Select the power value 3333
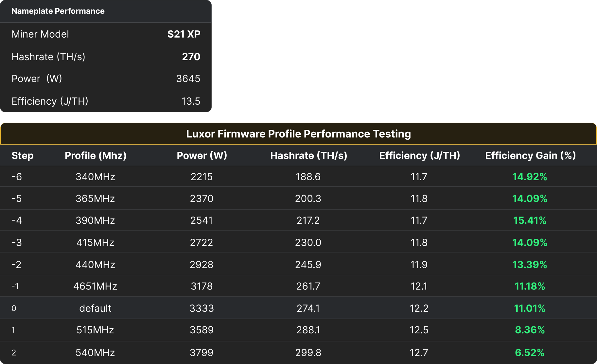Screen dimensions: 597x364 point(202,308)
